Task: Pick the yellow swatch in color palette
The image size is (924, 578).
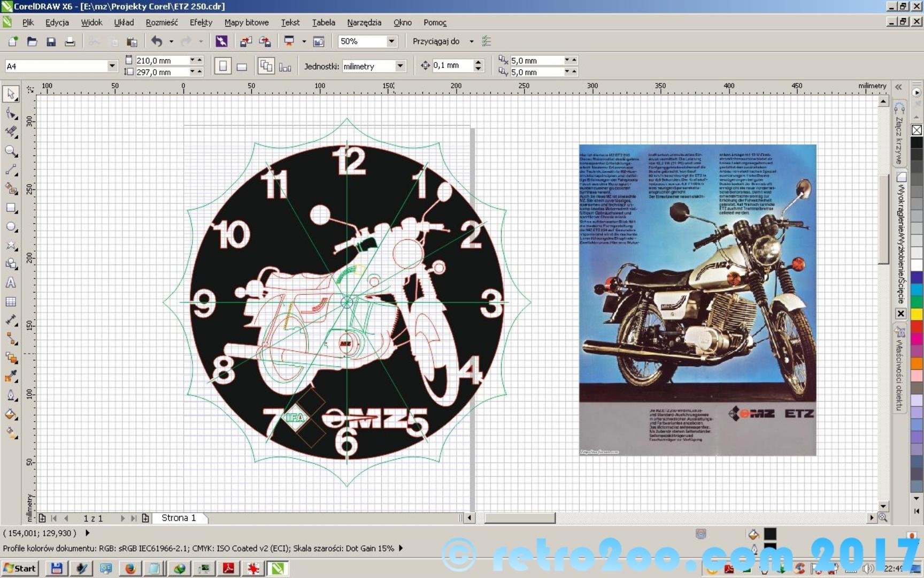Action: pos(917,314)
